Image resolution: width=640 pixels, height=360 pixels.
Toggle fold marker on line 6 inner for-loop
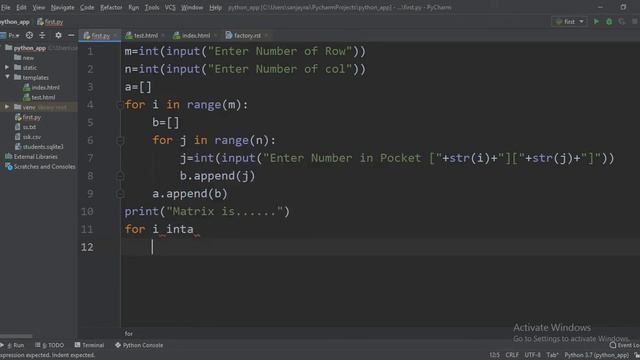click(120, 140)
